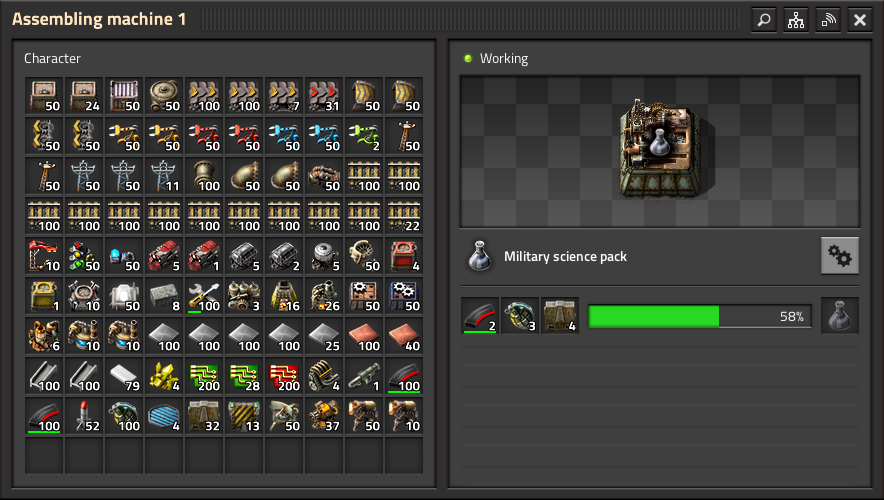Pick the rail stack showing 22
This screenshot has height=500, width=884.
[x=404, y=216]
